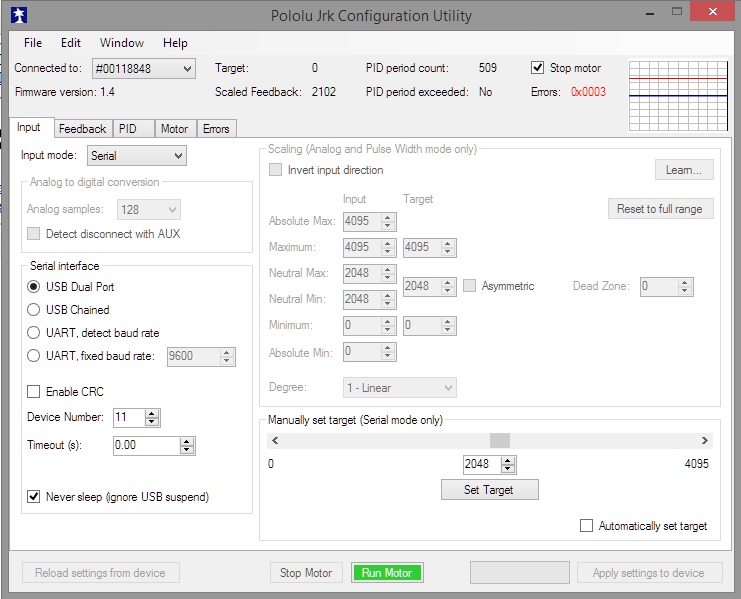Select USB Dual Port radio button
741x599 pixels.
(33, 286)
